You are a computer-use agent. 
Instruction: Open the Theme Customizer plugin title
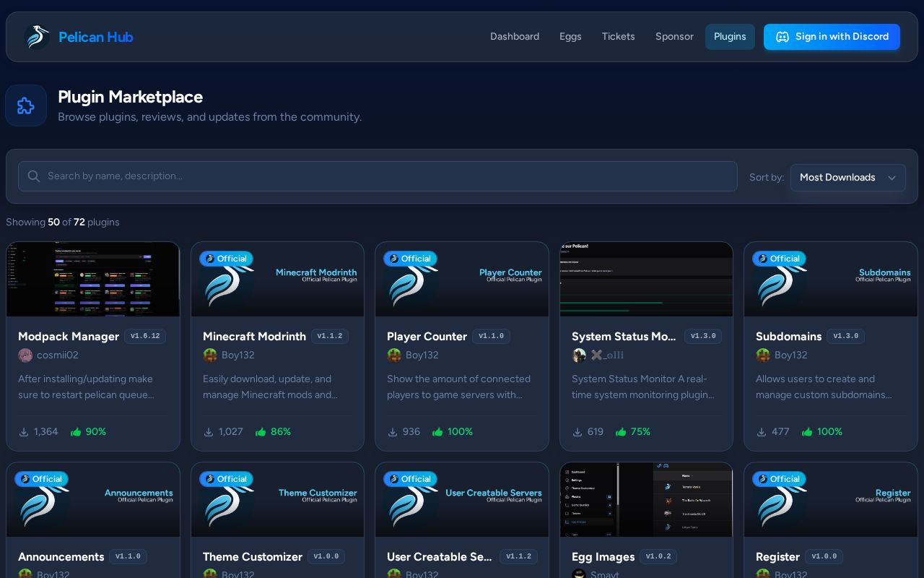253,557
